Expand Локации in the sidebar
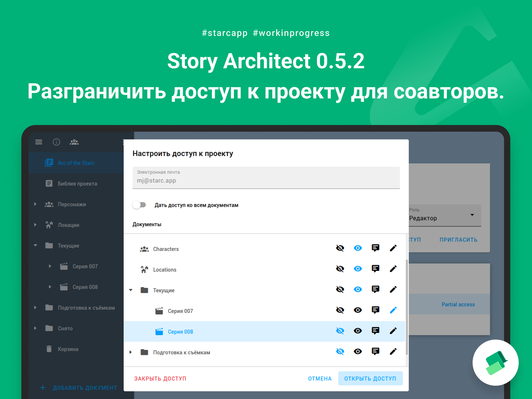 pyautogui.click(x=35, y=225)
